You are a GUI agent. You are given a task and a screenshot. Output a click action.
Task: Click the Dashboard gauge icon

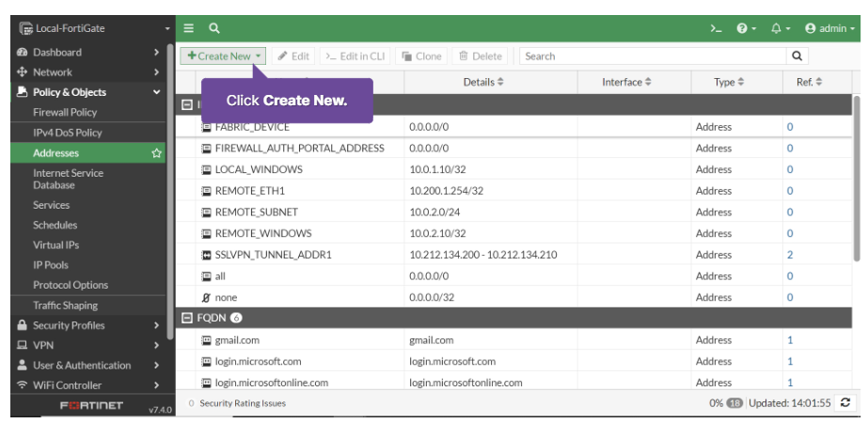click(23, 52)
